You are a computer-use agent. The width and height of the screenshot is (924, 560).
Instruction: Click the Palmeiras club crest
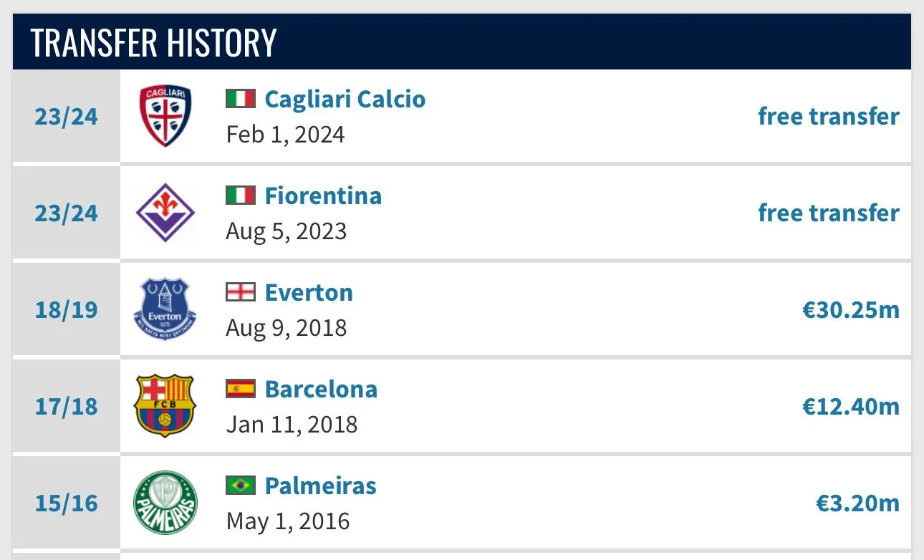click(165, 503)
